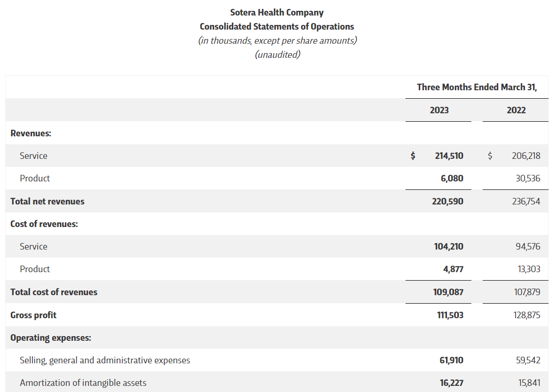This screenshot has width=549, height=392.
Task: Click Product revenue value 30,536
Action: pos(528,178)
